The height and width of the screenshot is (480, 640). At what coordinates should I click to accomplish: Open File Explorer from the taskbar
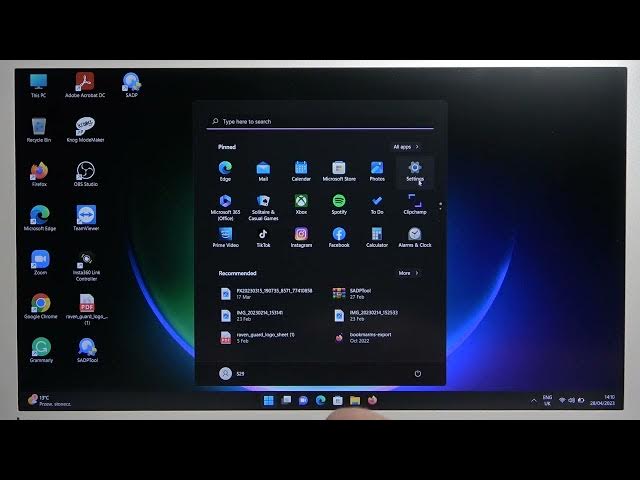click(x=355, y=400)
